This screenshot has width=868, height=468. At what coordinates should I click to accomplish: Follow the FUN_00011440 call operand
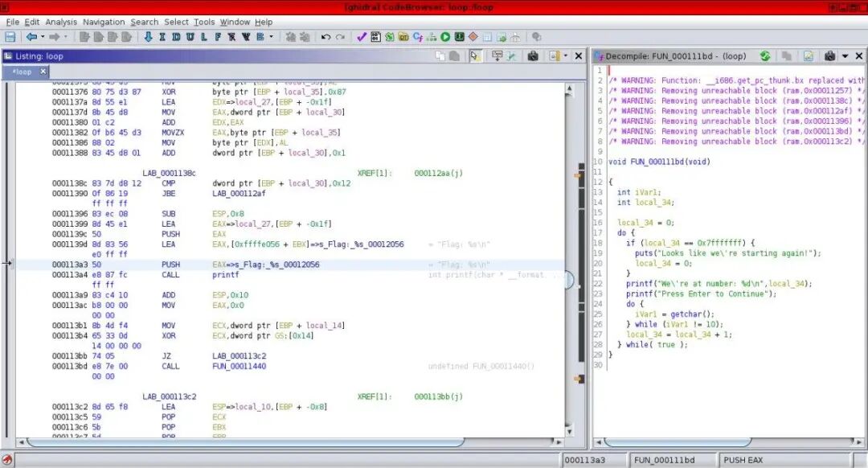coord(240,366)
